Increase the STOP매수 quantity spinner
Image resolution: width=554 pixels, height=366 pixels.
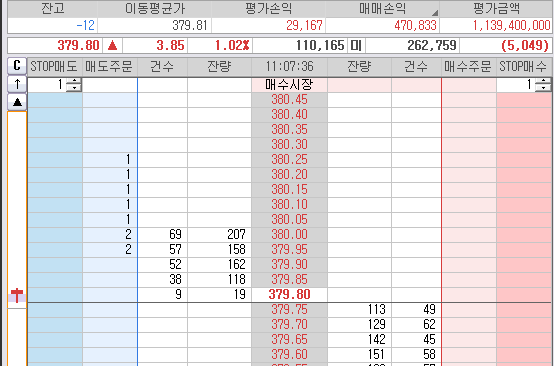543,81
